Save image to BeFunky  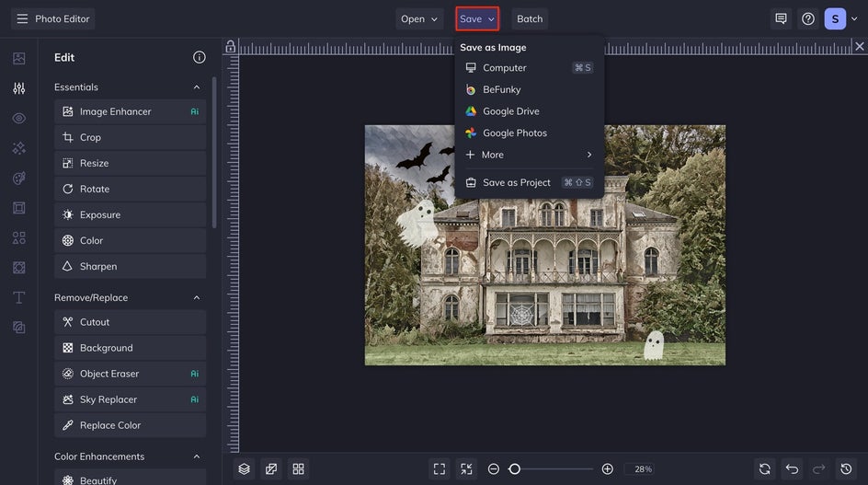pos(530,89)
